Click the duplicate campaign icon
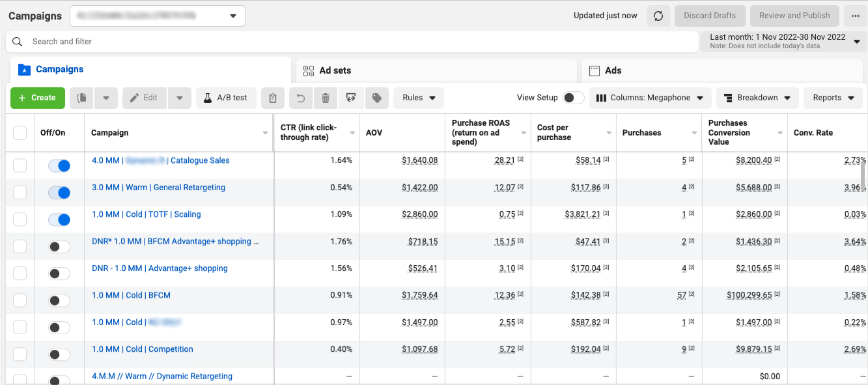This screenshot has height=385, width=868. [x=82, y=98]
